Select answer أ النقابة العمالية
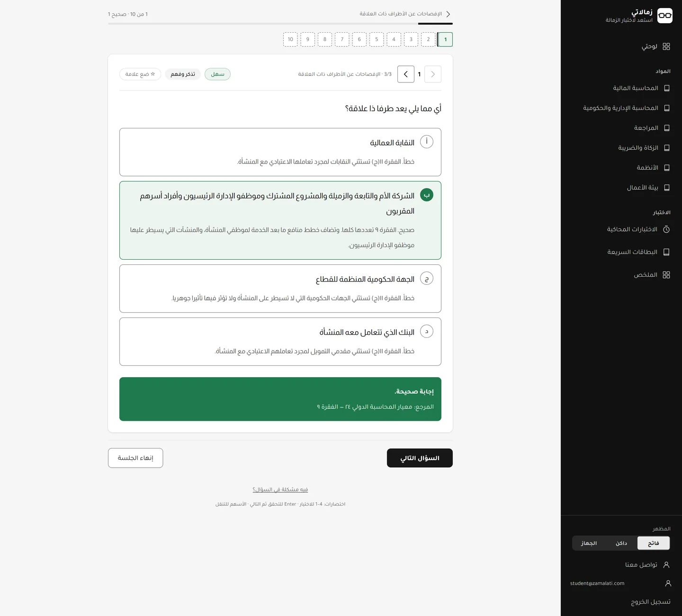This screenshot has height=616, width=682. pos(280,152)
